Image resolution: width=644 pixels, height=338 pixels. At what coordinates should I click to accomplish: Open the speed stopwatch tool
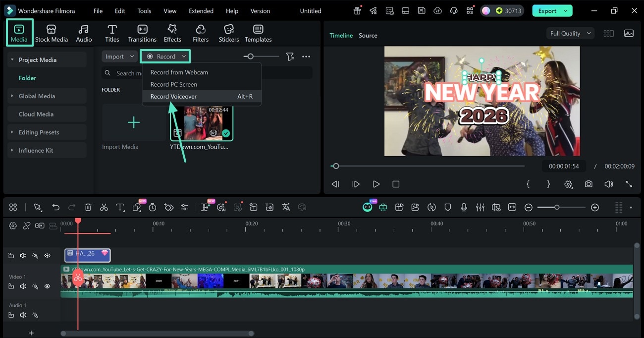[153, 207]
